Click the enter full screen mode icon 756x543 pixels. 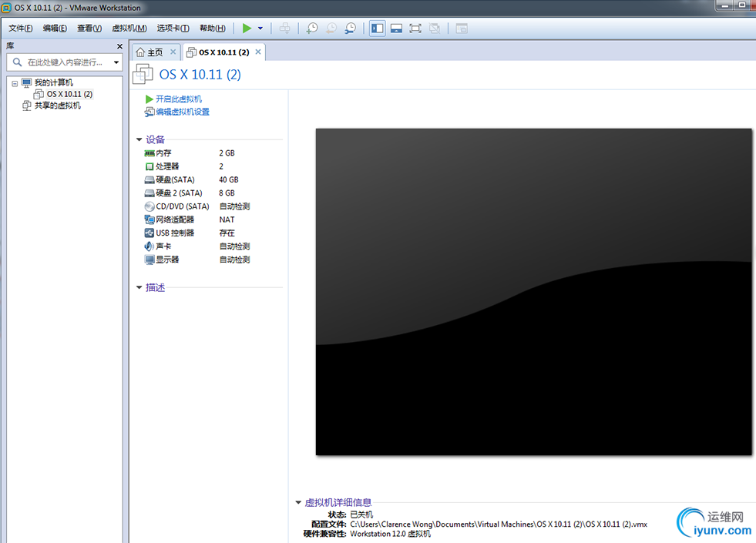click(415, 28)
